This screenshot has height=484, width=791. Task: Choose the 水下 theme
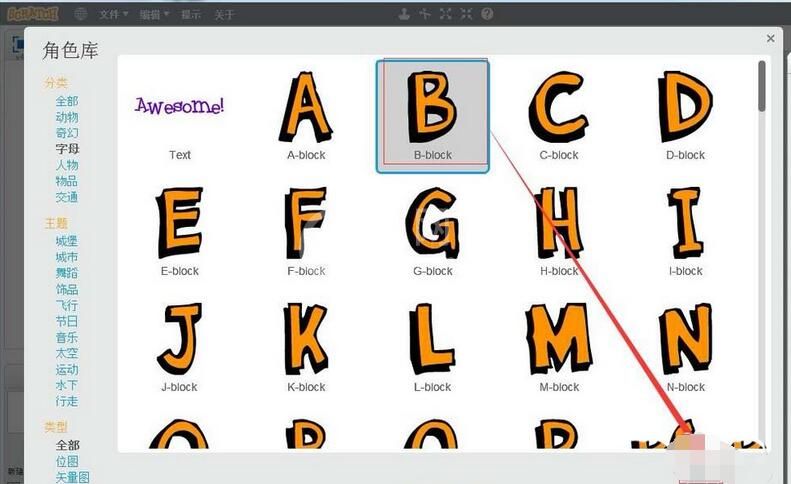coord(67,385)
